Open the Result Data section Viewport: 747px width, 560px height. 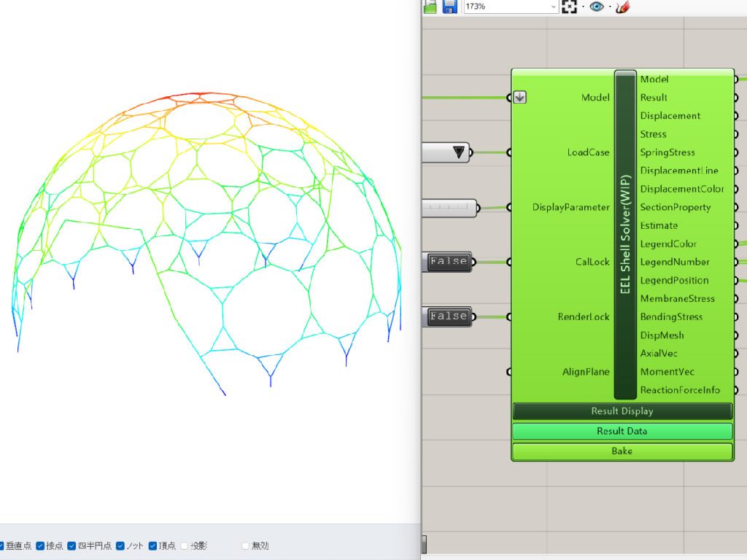622,431
